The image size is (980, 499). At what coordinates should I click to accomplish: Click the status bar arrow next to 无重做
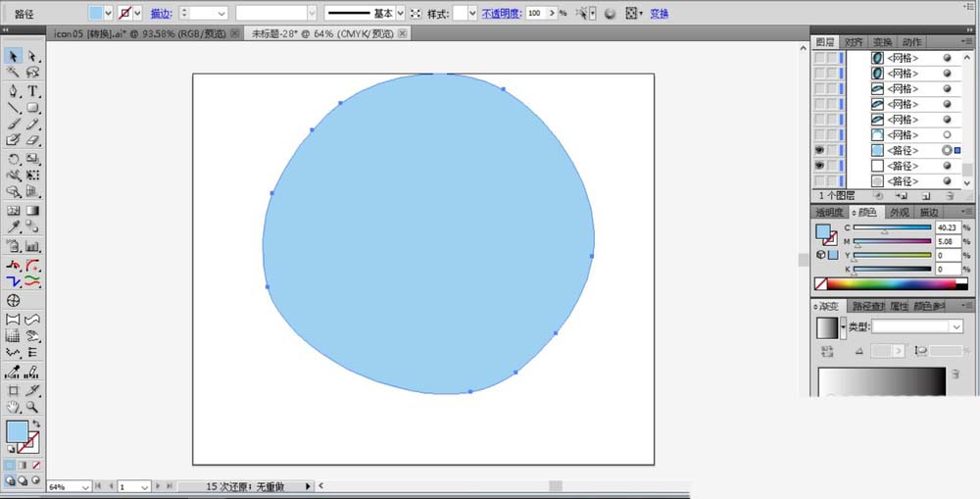(308, 486)
